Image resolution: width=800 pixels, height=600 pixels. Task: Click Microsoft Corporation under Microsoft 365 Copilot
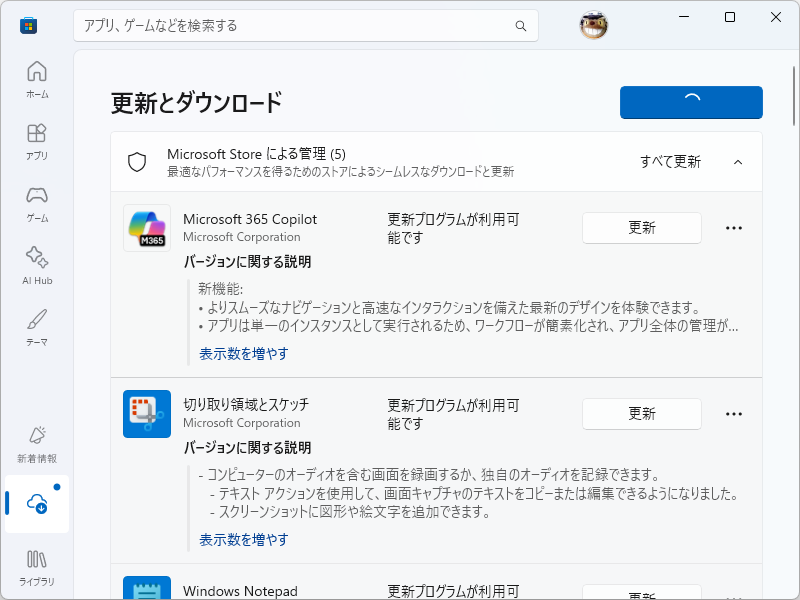242,237
